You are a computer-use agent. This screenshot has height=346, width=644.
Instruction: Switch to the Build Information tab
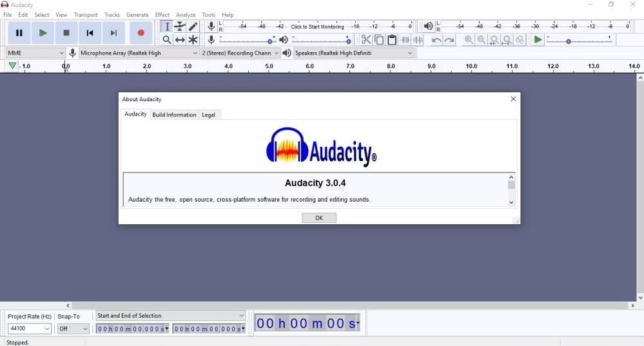(x=174, y=115)
